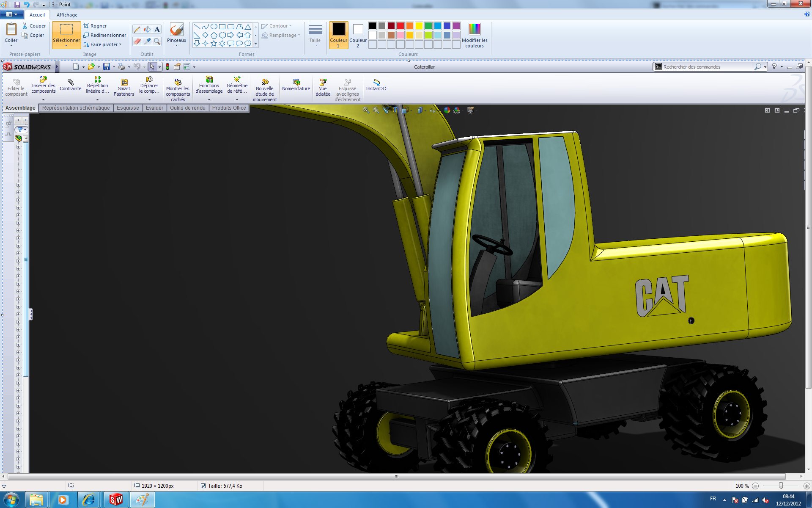Open Modifier les couleurs dialog
This screenshot has height=508, width=812.
pyautogui.click(x=475, y=35)
